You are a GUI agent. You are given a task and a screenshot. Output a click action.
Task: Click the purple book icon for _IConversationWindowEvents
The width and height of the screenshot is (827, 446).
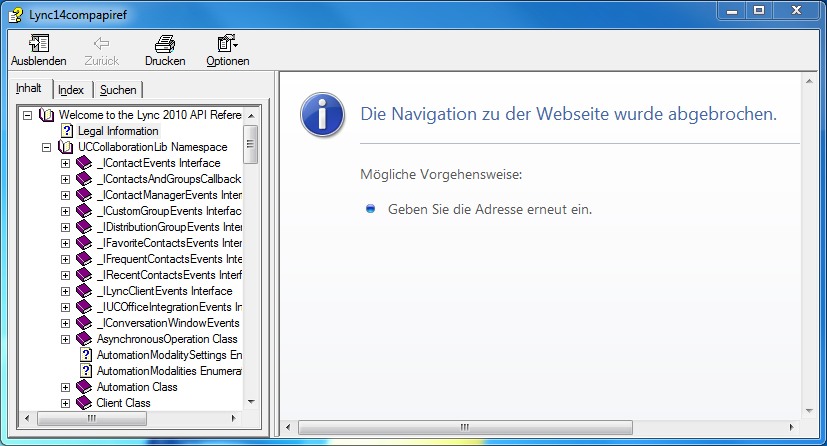tap(84, 323)
